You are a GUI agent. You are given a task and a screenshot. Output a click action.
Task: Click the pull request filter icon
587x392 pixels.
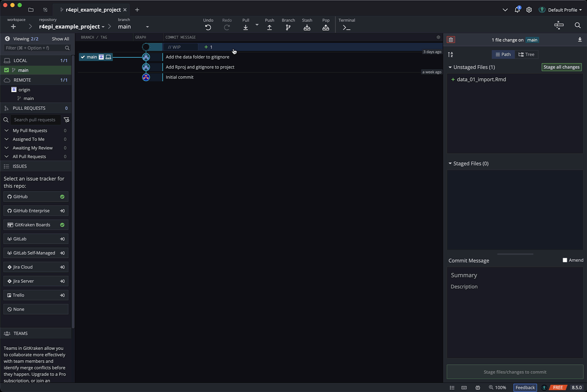tap(66, 120)
